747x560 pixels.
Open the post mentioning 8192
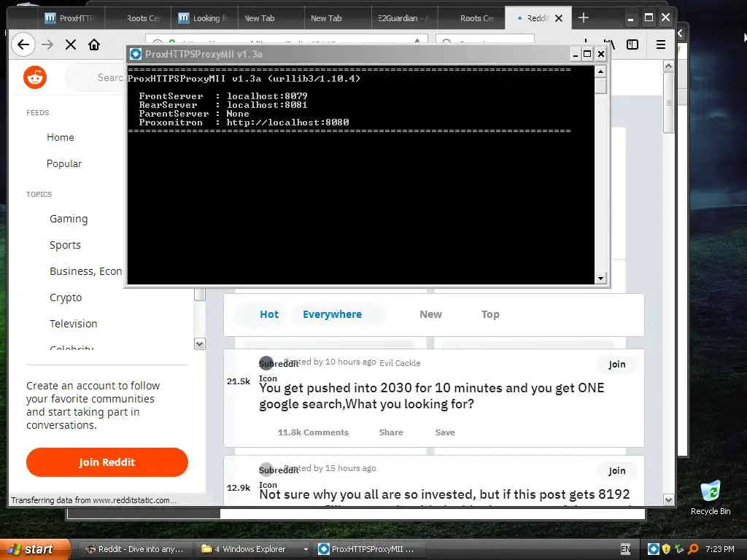coord(444,494)
